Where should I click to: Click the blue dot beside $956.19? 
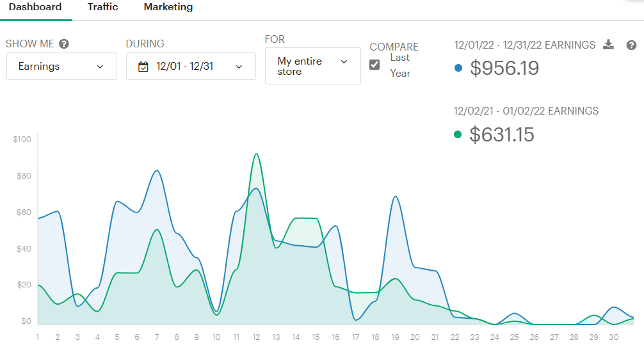pyautogui.click(x=457, y=68)
